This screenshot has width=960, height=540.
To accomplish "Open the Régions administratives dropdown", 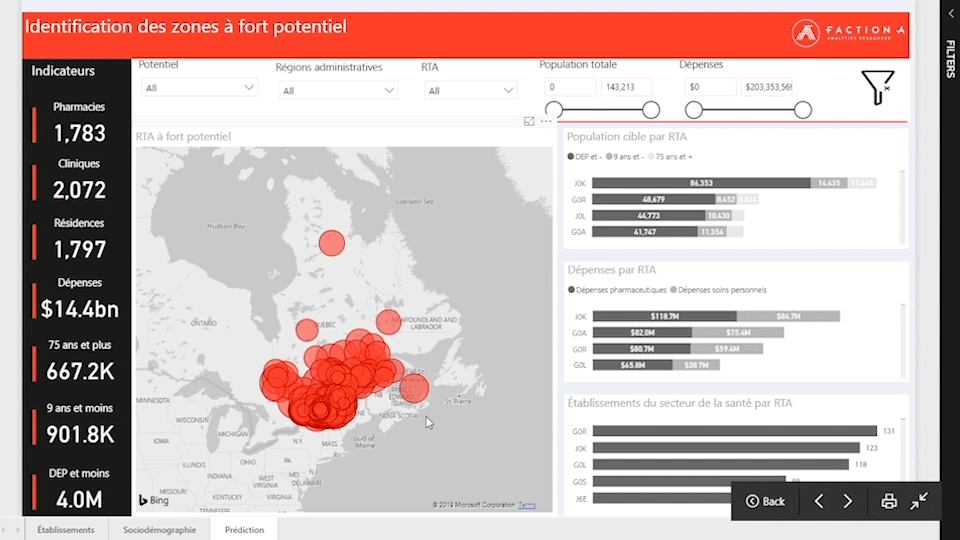I will 339,91.
